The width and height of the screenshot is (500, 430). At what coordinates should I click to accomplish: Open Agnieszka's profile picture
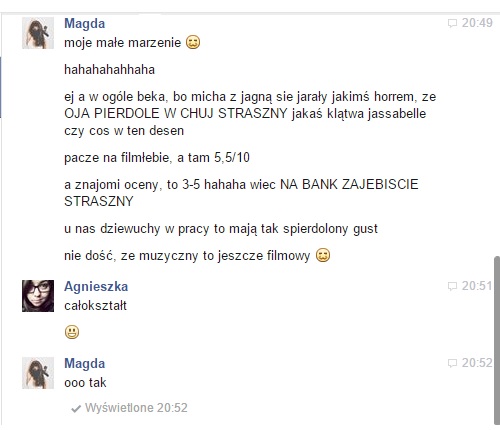point(38,296)
